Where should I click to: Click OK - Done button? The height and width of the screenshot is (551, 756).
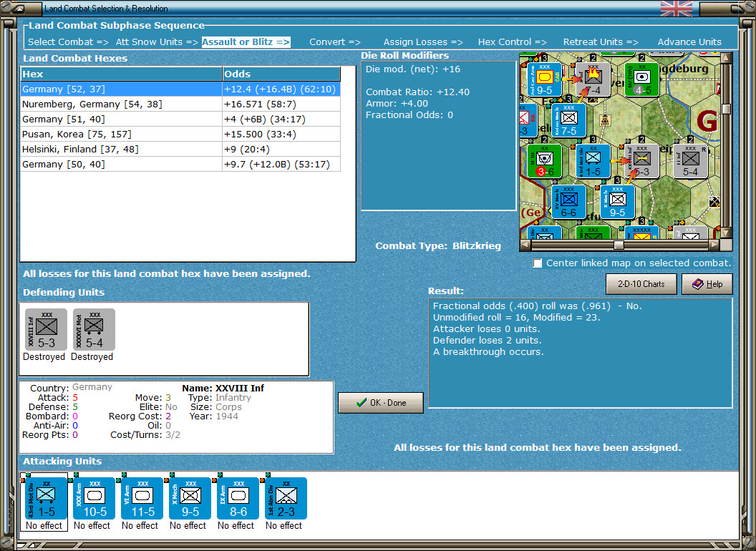click(381, 403)
